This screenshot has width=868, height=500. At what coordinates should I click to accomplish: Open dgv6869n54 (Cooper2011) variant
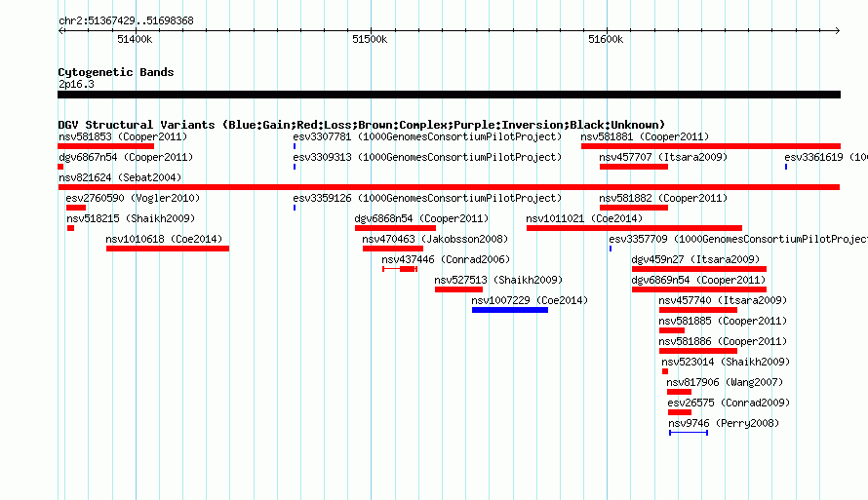coord(698,280)
